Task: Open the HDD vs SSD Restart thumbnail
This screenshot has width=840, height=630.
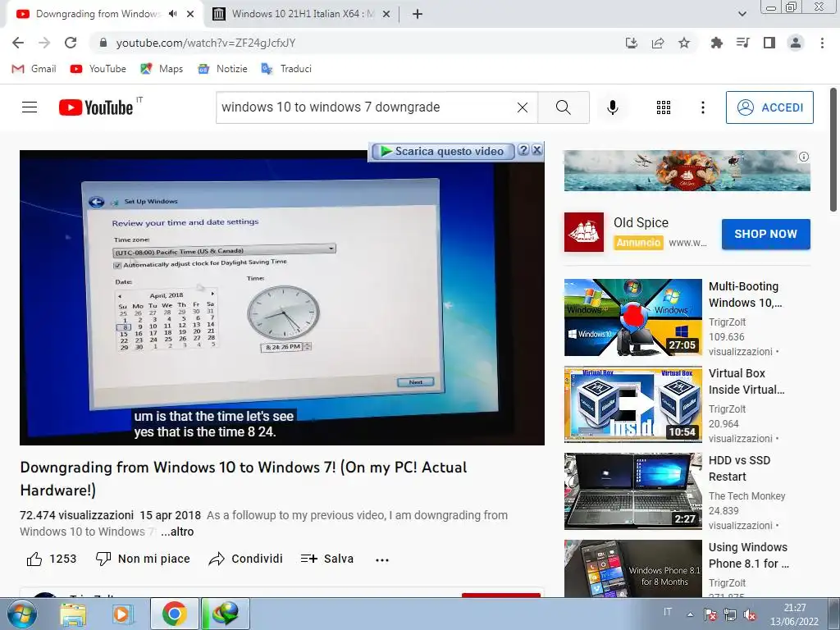Action: 632,491
